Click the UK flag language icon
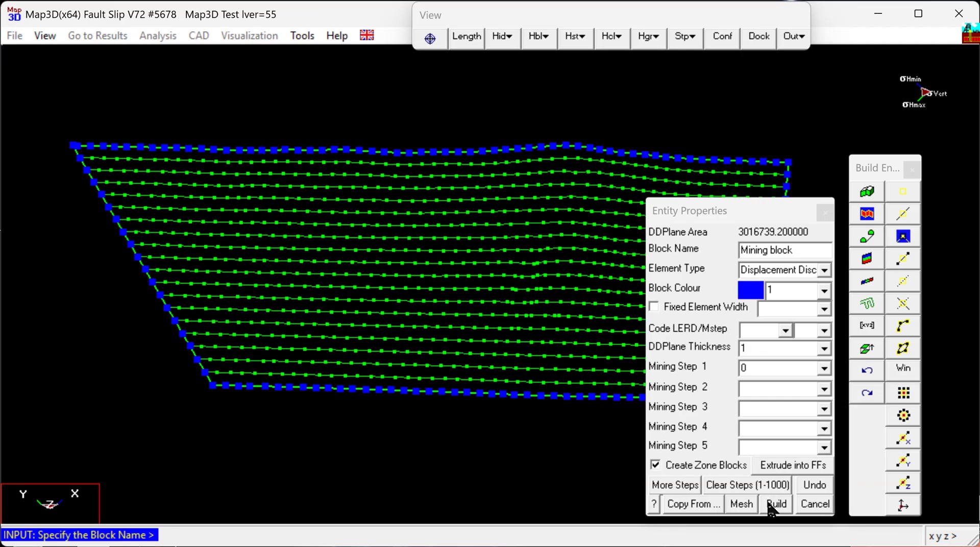Image resolution: width=980 pixels, height=547 pixels. pyautogui.click(x=366, y=35)
